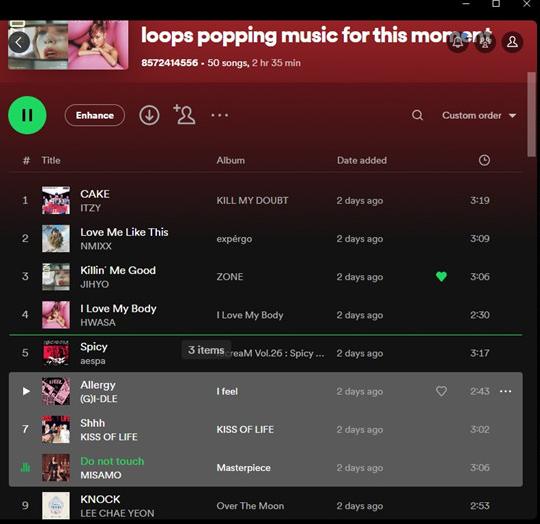Image resolution: width=540 pixels, height=524 pixels.
Task: Click the Spicy album name text
Action: 277,353
